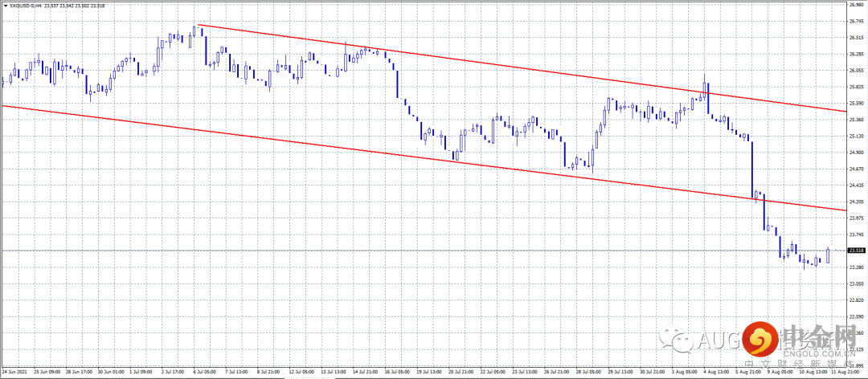This screenshot has width=868, height=379.
Task: Click the 26.055 price axis label
Action: click(x=857, y=71)
